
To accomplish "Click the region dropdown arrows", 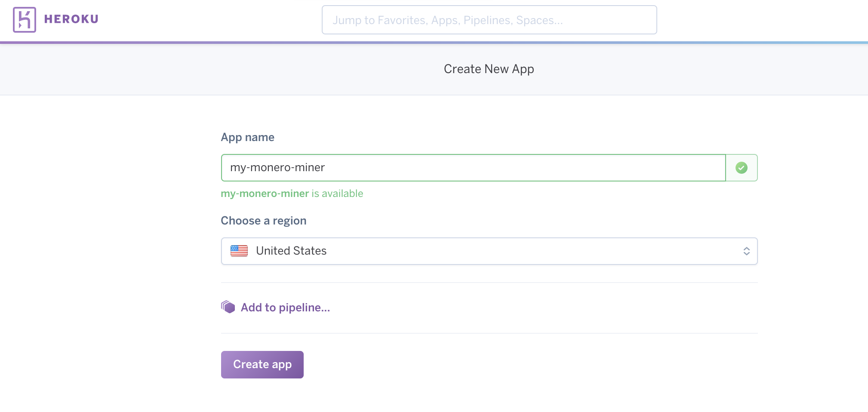I will [x=747, y=251].
